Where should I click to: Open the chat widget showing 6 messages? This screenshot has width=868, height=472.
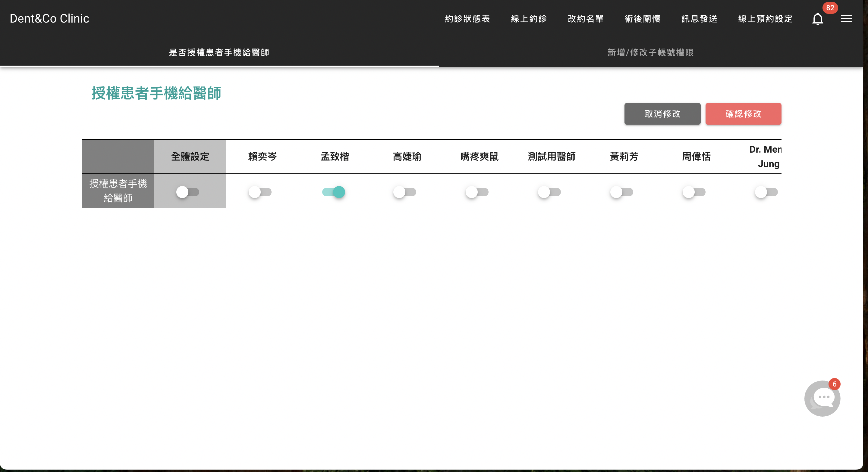click(x=822, y=398)
